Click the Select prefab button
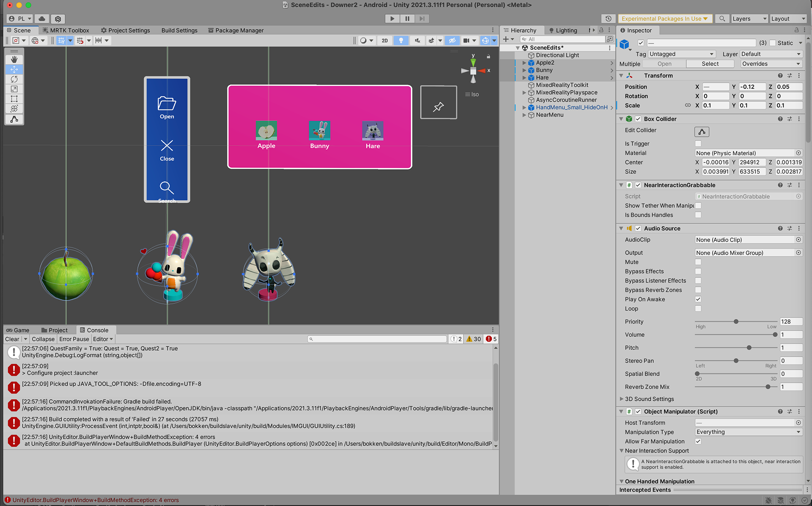Image resolution: width=812 pixels, height=506 pixels. click(710, 64)
